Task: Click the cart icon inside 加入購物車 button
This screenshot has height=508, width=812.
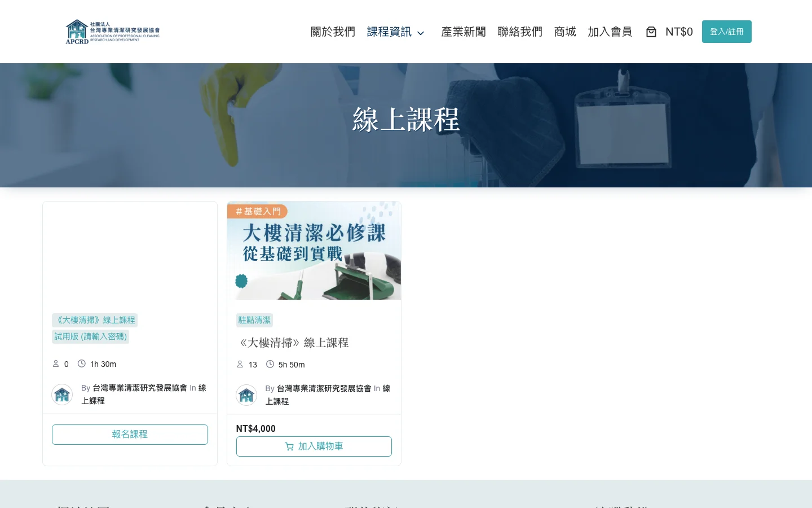Action: (289, 446)
